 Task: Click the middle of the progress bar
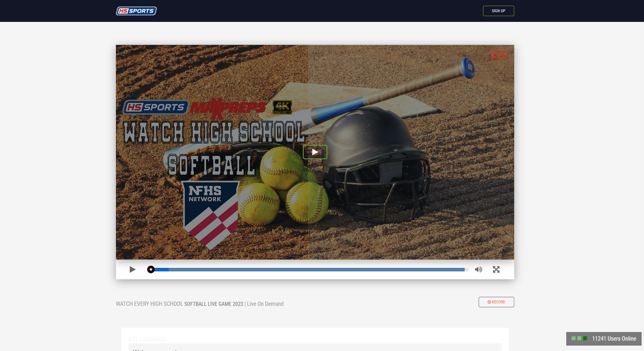point(309,269)
